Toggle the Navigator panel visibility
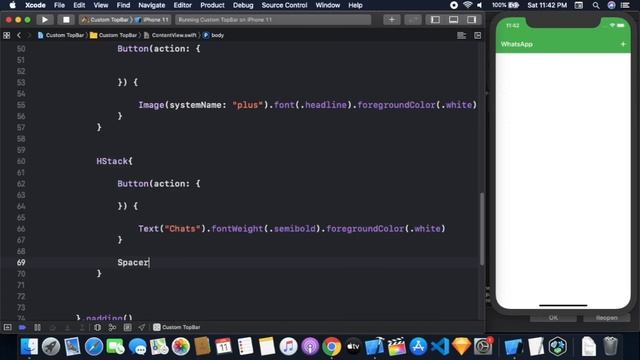640x360 pixels. pyautogui.click(x=435, y=20)
